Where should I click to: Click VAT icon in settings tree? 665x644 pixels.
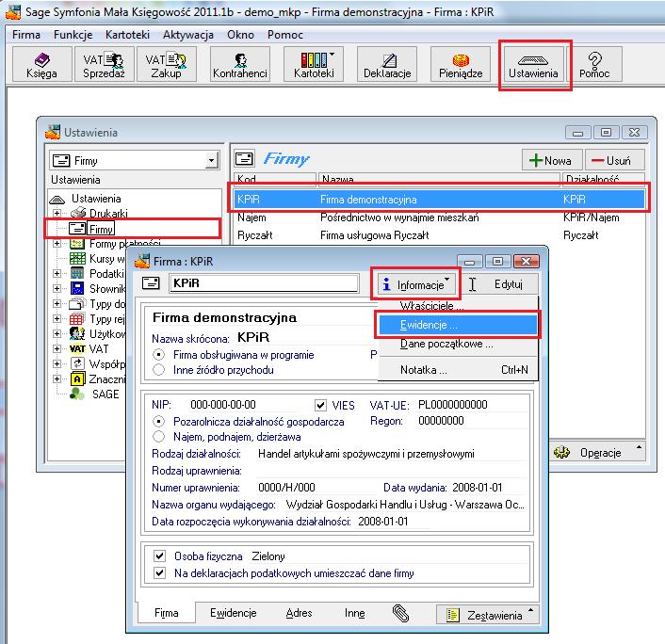click(x=77, y=349)
